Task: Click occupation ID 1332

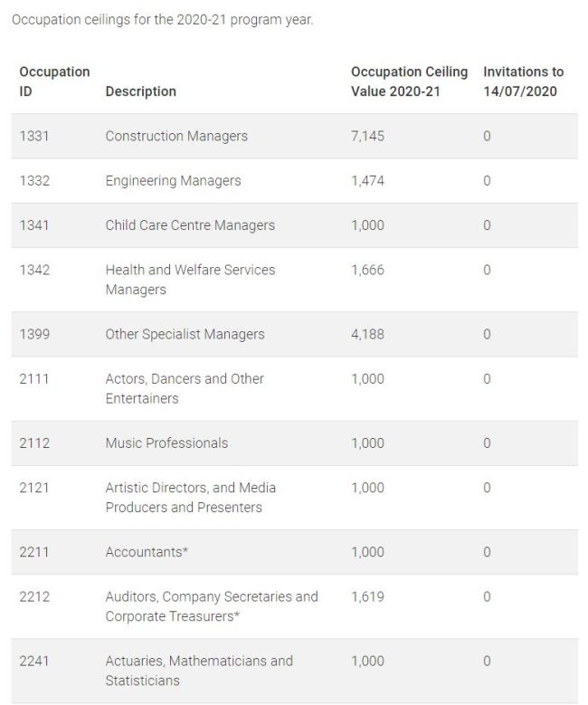Action: 34,180
